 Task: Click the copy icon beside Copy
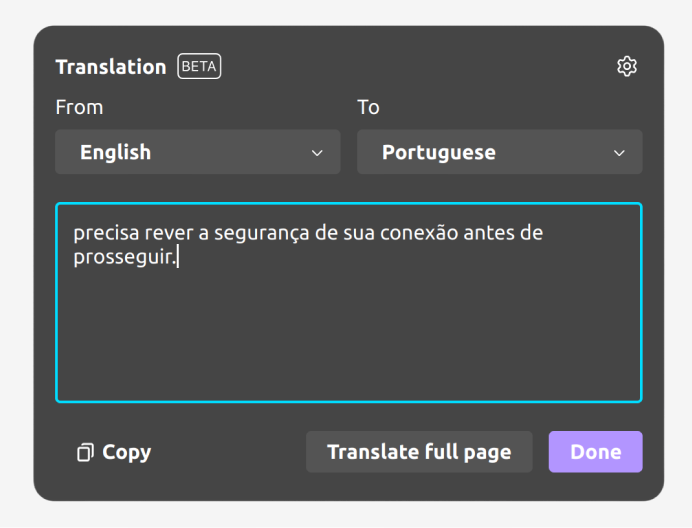pyautogui.click(x=85, y=452)
